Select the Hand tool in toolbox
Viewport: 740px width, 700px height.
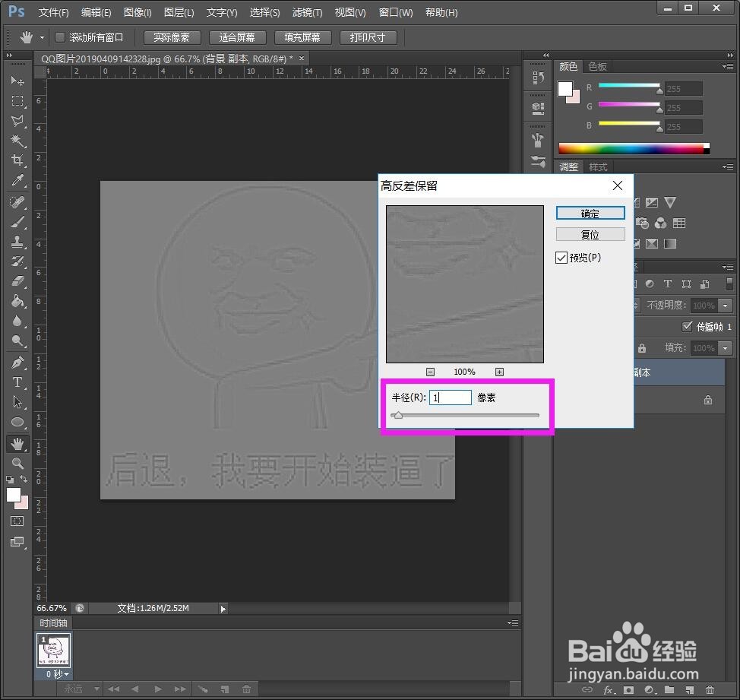click(17, 444)
